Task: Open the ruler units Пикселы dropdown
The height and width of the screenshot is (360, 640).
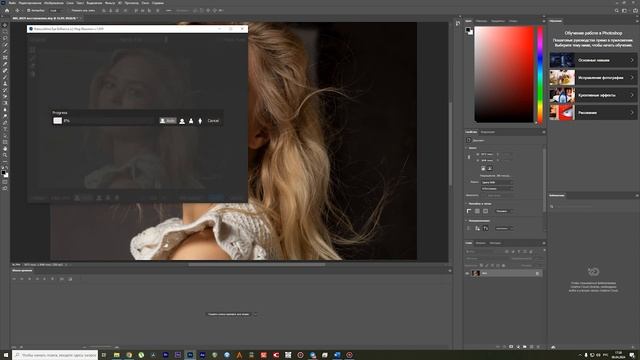Action: pos(503,211)
